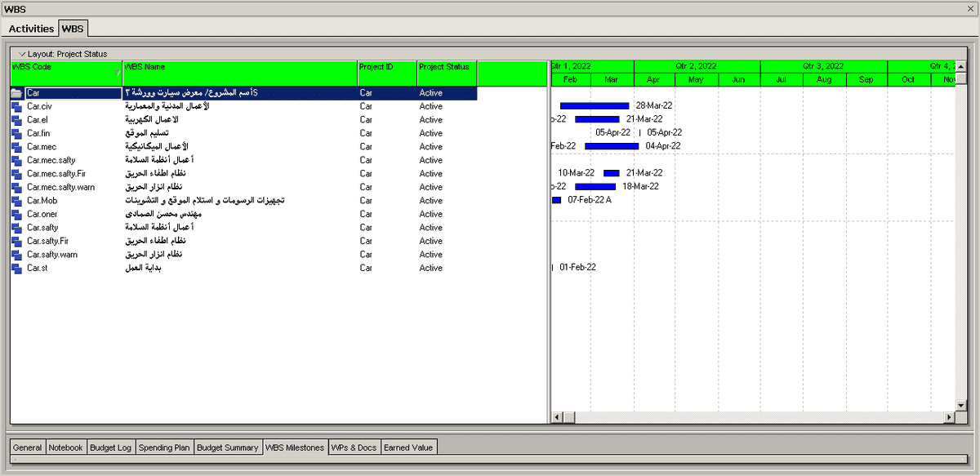Collapse the Layout: Project Status bar
The width and height of the screenshot is (980, 476).
(x=23, y=54)
